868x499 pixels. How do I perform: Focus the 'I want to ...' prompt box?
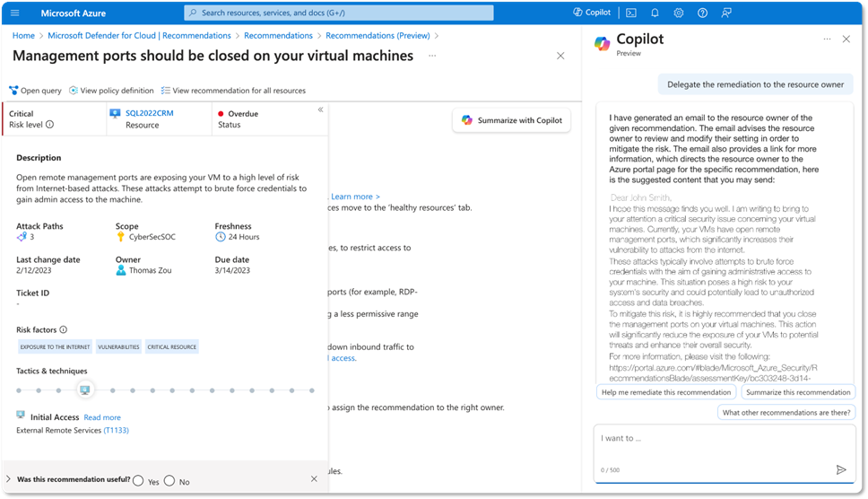(725, 452)
